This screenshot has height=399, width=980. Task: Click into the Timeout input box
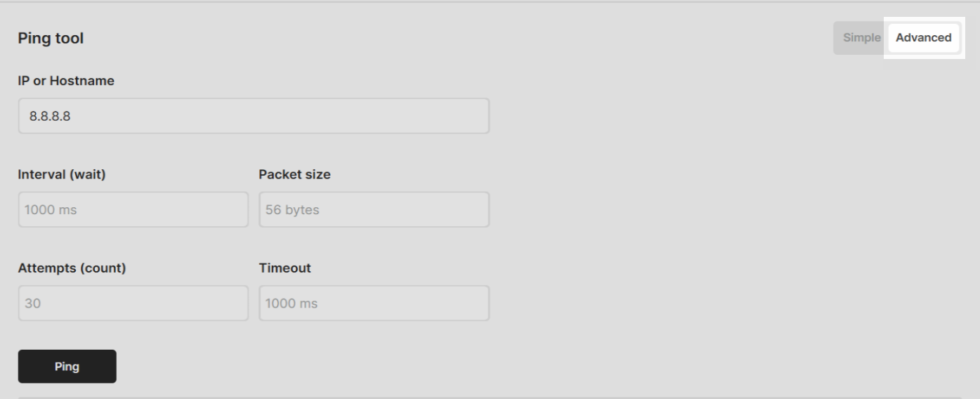coord(374,303)
